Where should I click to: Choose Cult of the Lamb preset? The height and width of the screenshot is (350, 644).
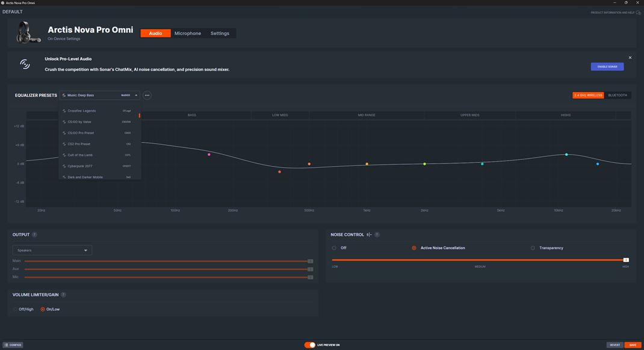[x=100, y=155]
